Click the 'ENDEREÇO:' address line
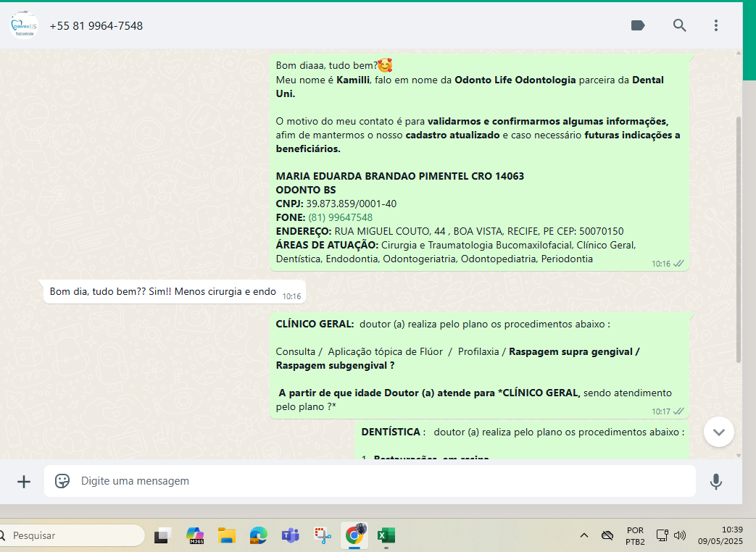Image resolution: width=756 pixels, height=552 pixels. 449,231
